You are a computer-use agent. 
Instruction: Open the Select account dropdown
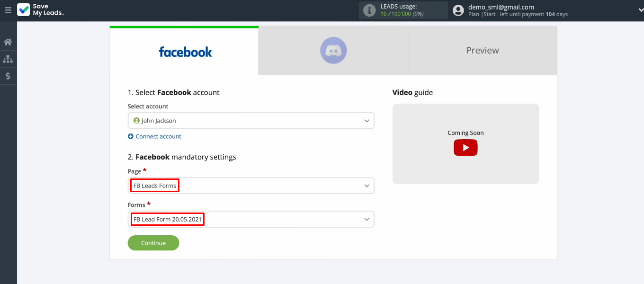tap(251, 121)
